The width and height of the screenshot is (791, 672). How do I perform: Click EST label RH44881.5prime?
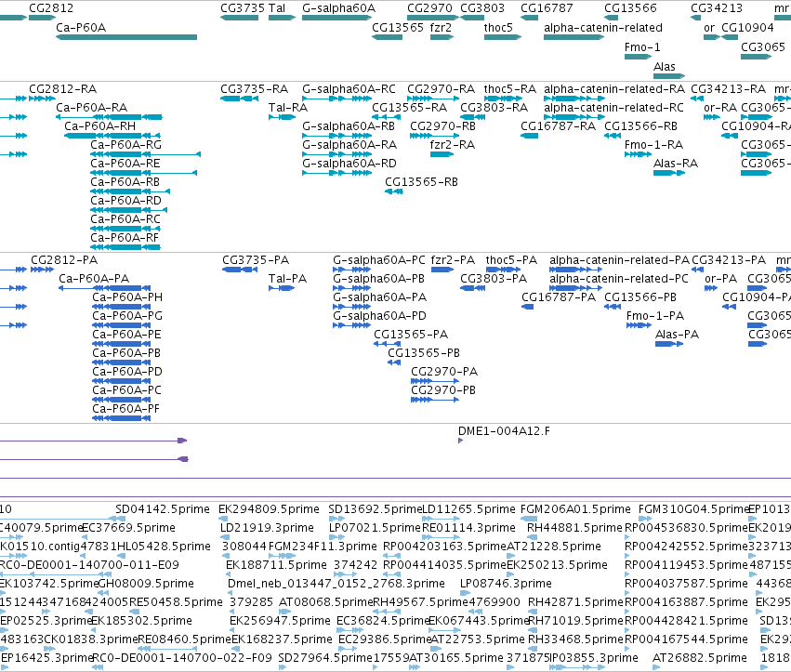pos(574,528)
